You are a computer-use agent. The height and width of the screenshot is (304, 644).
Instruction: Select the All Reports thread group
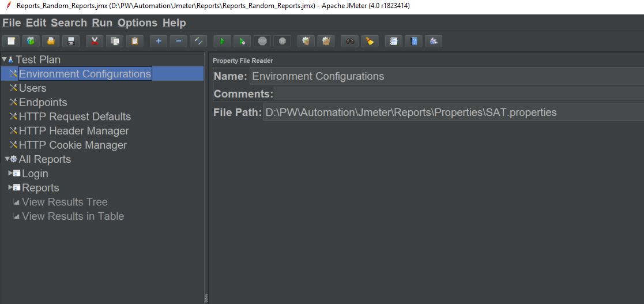click(x=45, y=159)
